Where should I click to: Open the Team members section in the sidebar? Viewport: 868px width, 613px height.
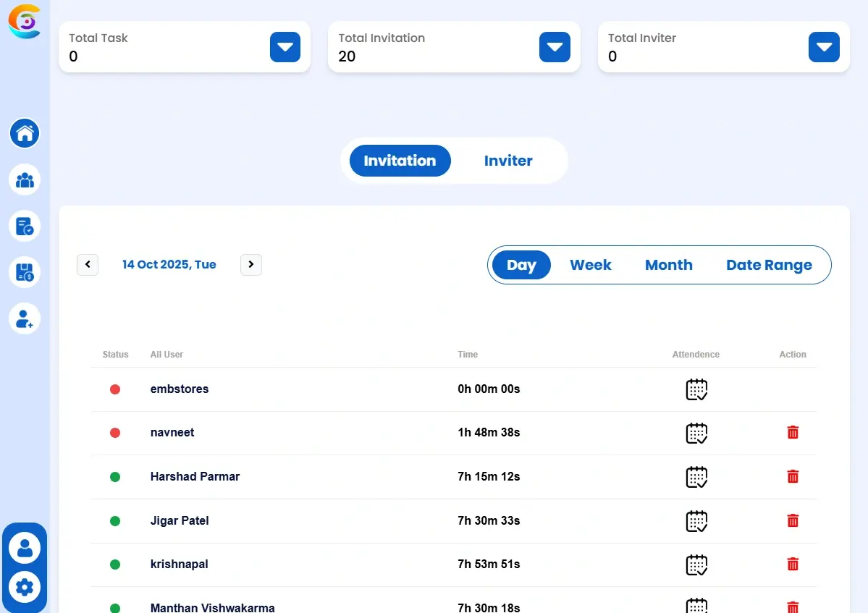[24, 179]
